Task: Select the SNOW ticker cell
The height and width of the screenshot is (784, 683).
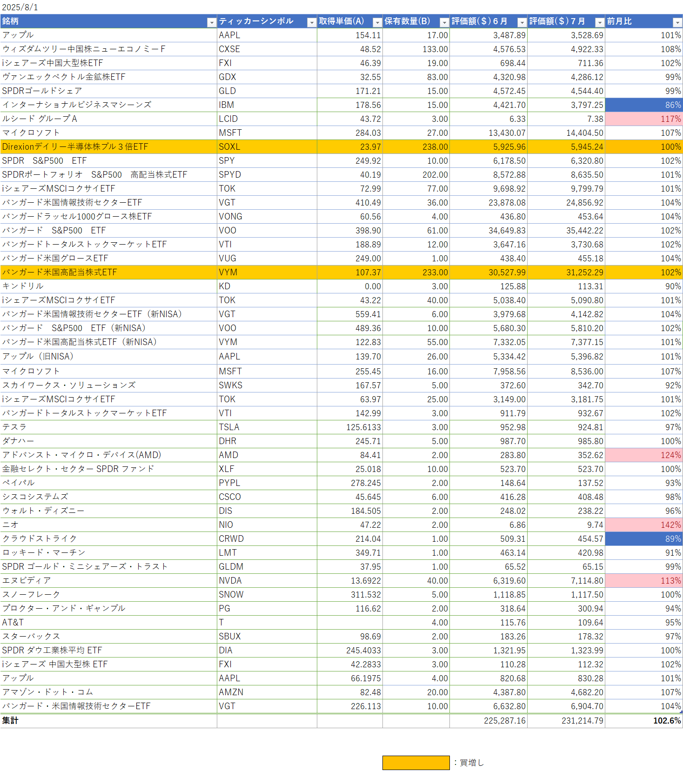Action: (x=267, y=595)
